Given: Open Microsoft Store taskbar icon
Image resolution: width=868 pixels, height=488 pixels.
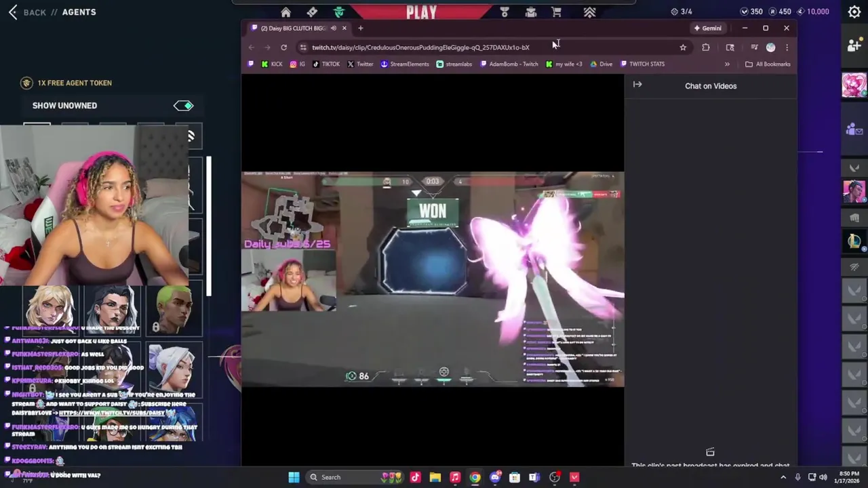Looking at the screenshot, I should pos(515,477).
